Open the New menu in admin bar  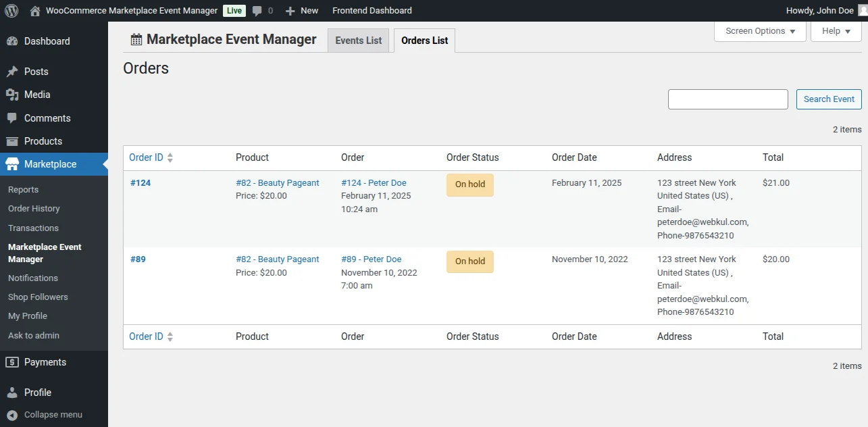(301, 10)
